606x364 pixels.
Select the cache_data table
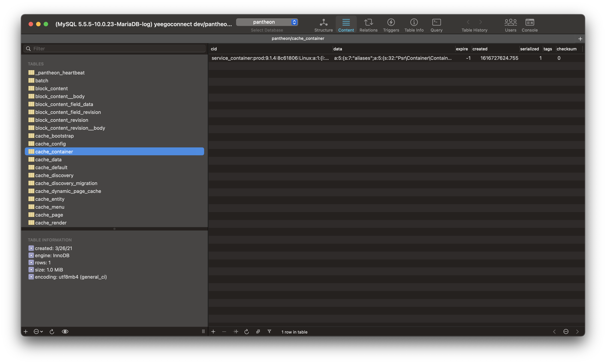point(114,159)
